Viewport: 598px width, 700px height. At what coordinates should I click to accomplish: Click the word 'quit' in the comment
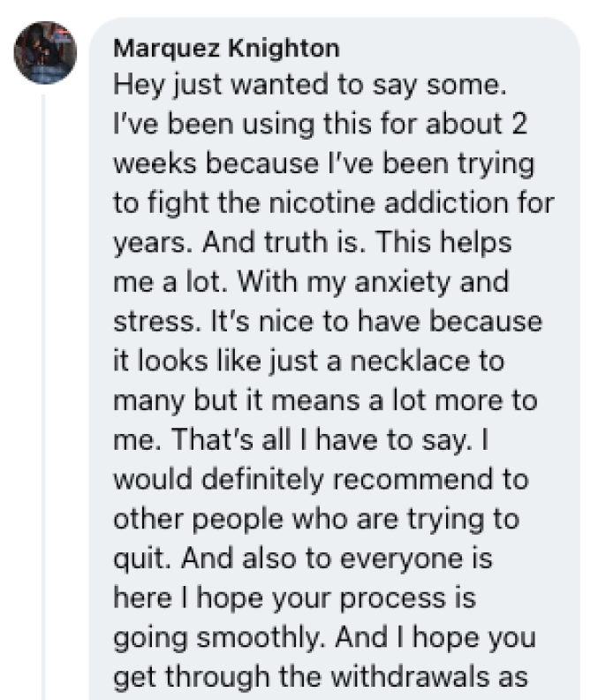click(x=132, y=561)
